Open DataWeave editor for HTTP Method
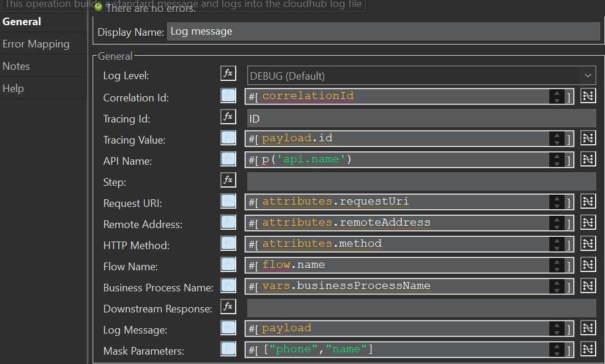Viewport: 605px width, 364px height. click(x=588, y=243)
